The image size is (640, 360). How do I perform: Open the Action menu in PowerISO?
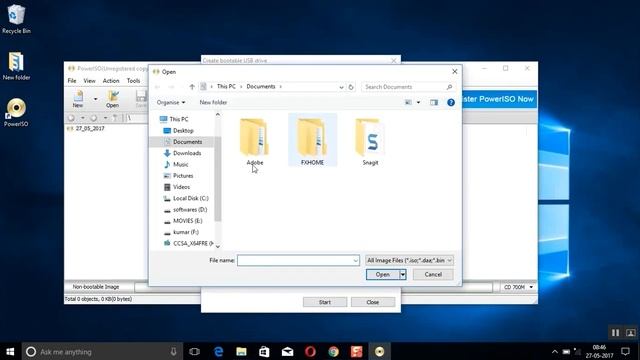tap(111, 81)
